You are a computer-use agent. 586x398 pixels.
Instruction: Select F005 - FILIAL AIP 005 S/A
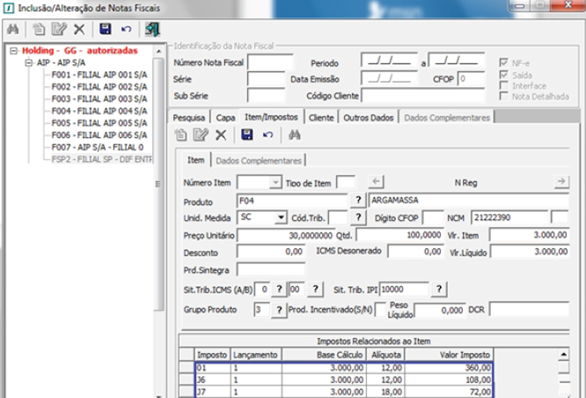click(99, 123)
